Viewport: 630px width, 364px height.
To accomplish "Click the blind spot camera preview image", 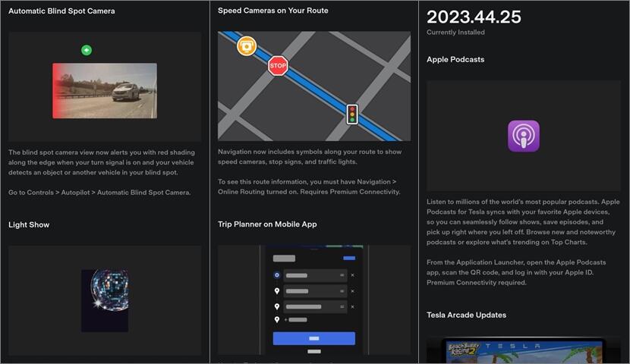I will tap(105, 91).
